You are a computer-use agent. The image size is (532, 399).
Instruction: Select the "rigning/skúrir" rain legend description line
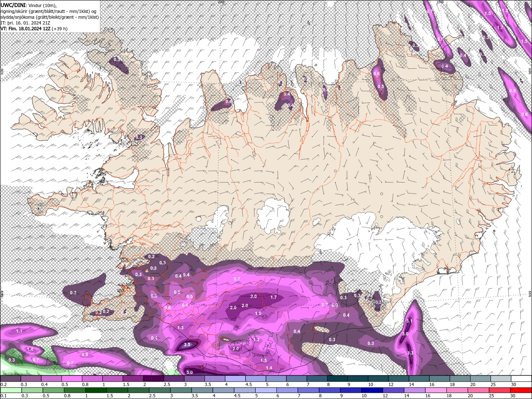[x=49, y=11]
